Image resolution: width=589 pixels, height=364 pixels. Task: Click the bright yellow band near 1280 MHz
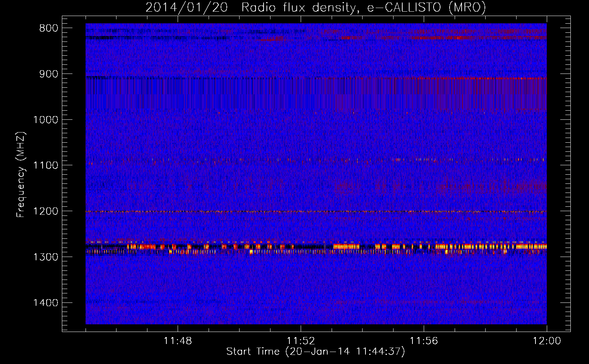coord(316,247)
